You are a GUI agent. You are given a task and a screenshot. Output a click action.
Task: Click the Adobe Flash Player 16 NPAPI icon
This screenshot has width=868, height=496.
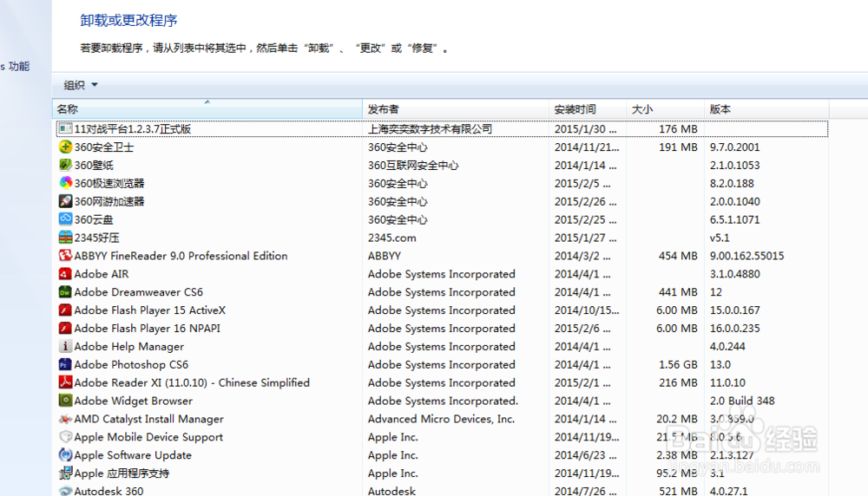click(x=65, y=329)
